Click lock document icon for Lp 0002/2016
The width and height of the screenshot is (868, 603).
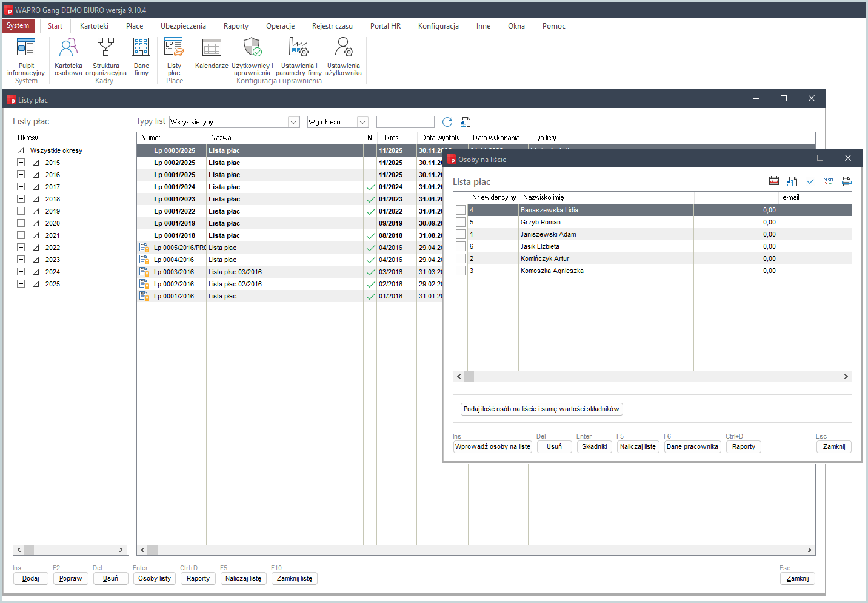144,284
